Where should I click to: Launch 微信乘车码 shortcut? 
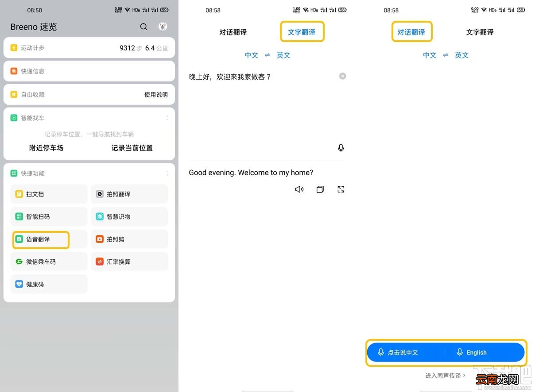[x=49, y=262]
